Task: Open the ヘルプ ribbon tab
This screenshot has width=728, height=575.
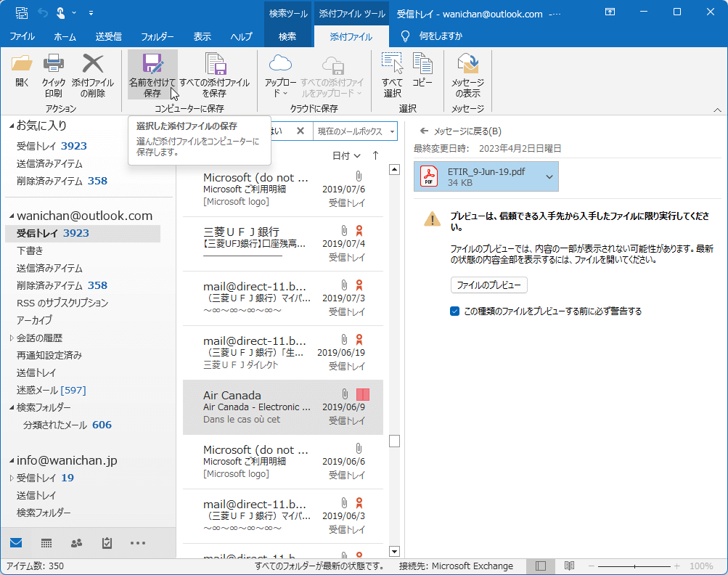Action: click(x=242, y=37)
